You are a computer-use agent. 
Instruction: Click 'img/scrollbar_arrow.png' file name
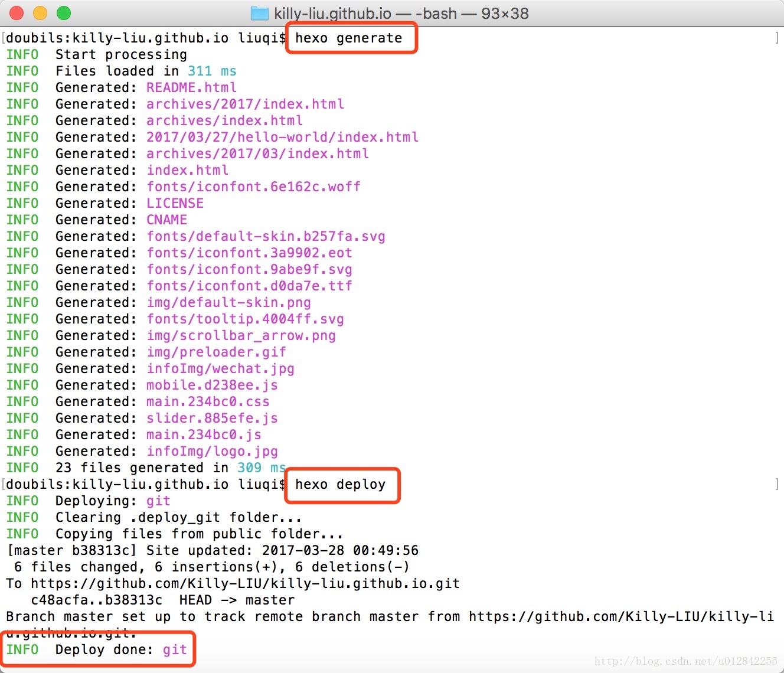pos(241,336)
